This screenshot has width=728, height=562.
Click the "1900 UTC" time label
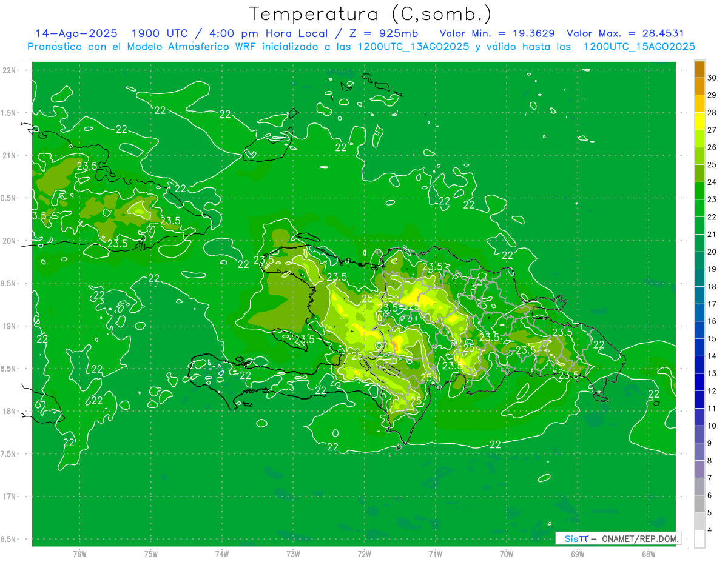[x=160, y=33]
